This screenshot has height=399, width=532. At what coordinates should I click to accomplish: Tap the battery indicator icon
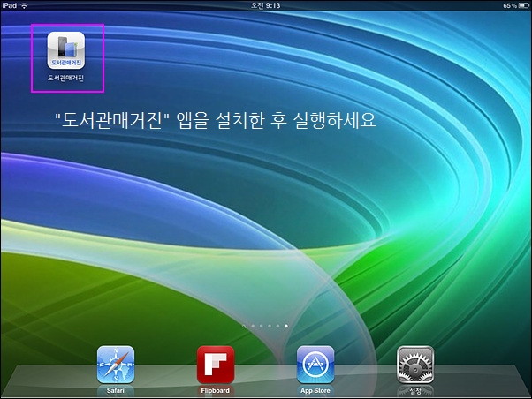tap(523, 6)
